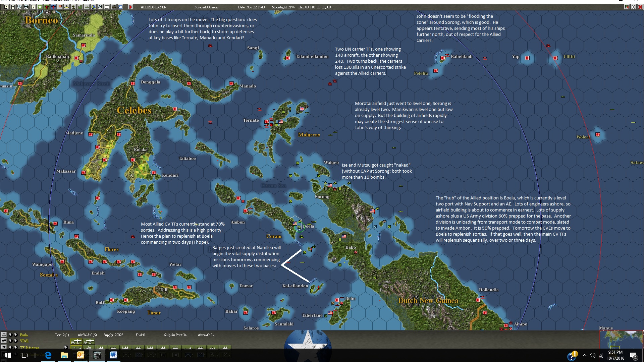
Task: Click the Sorong base label on map
Action: [x=322, y=197]
